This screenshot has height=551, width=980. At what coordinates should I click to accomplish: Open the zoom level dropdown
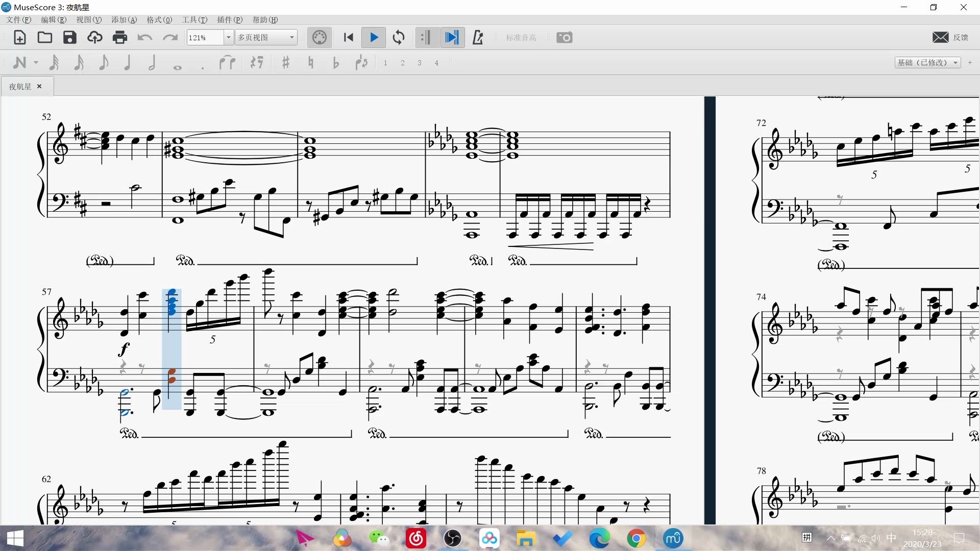pyautogui.click(x=228, y=37)
